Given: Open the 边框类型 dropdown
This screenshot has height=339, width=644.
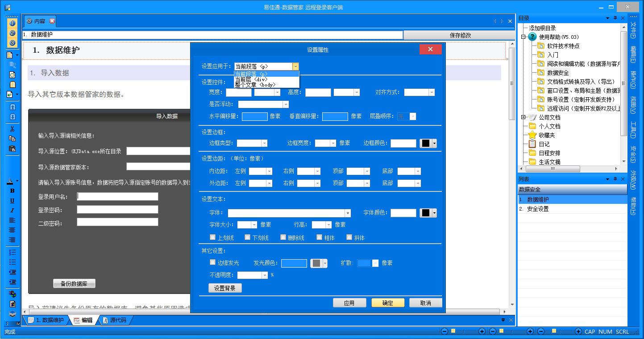Looking at the screenshot, I should (264, 143).
